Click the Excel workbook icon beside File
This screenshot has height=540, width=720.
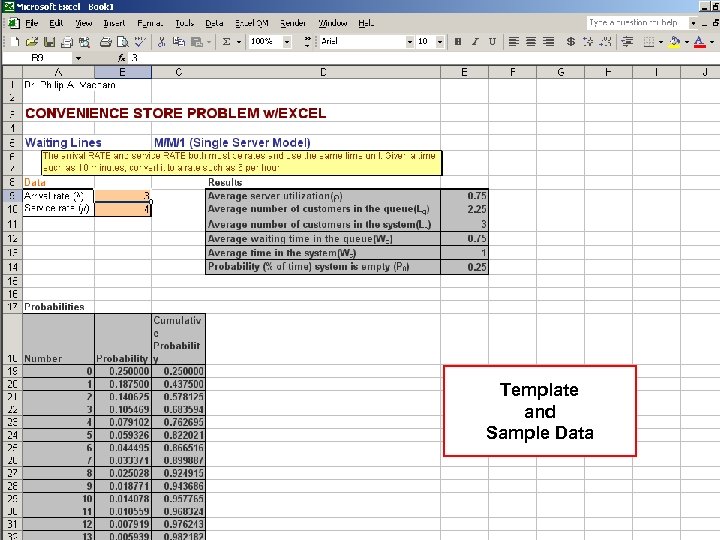(14, 23)
